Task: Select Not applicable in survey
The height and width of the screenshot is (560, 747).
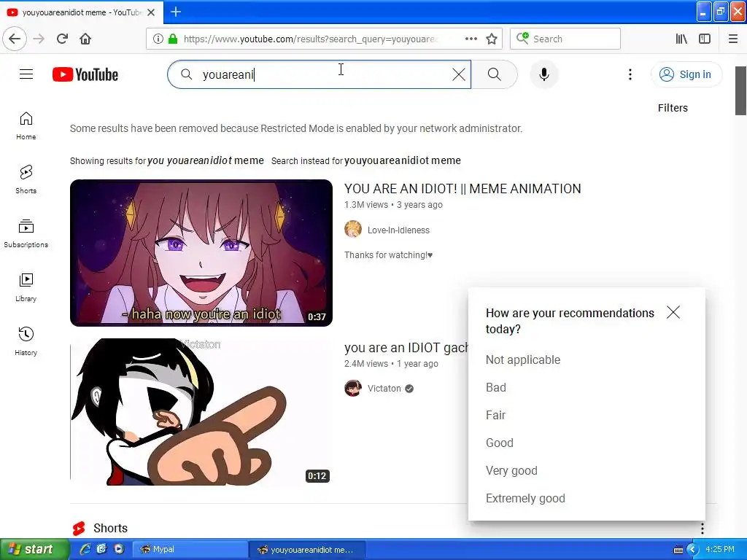Action: (523, 360)
